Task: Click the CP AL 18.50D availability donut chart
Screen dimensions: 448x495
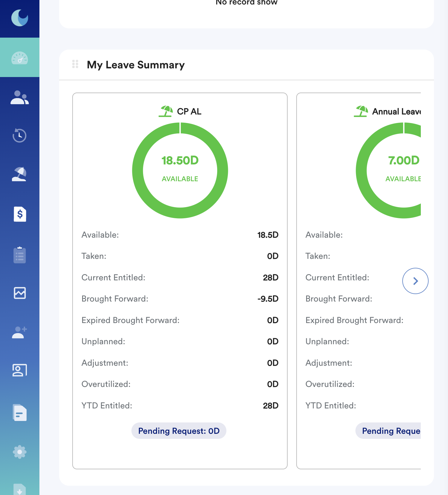Action: [x=180, y=170]
